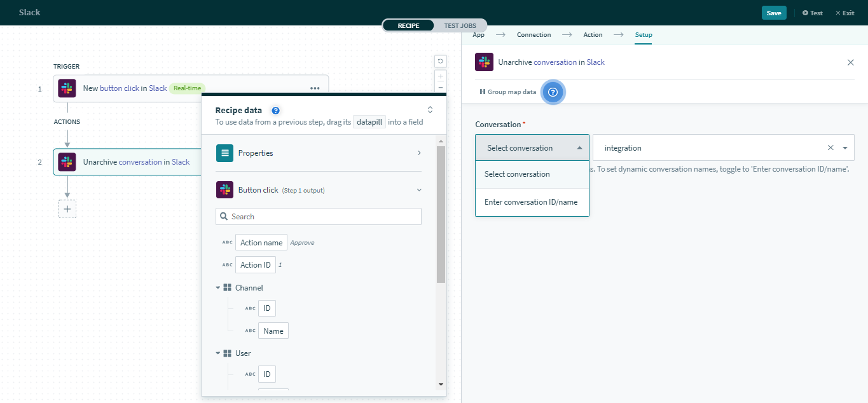Go to the Connection setup tab
The image size is (868, 403).
point(534,35)
